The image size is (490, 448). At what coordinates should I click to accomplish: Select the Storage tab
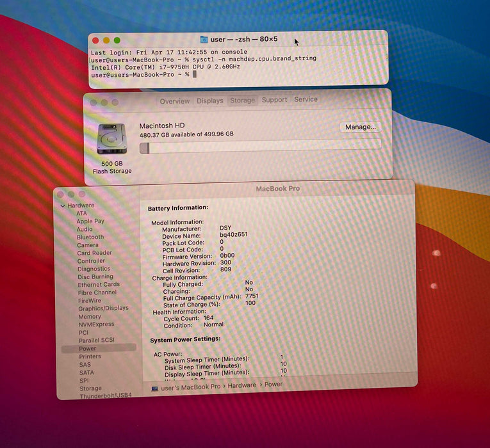(x=243, y=100)
